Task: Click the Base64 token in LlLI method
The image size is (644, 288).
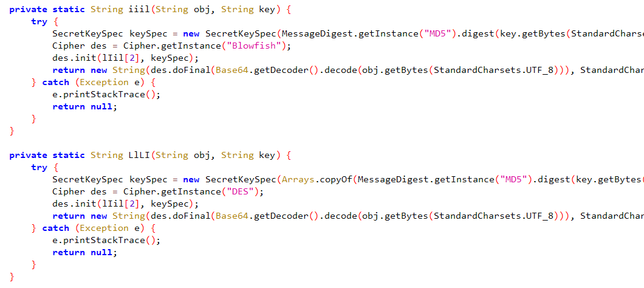Action: point(231,216)
